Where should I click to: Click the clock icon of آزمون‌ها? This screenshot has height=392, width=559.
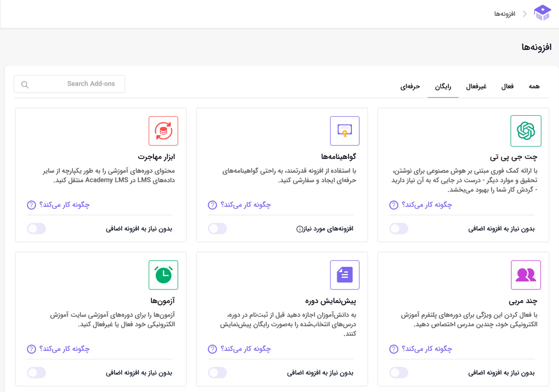pyautogui.click(x=164, y=275)
